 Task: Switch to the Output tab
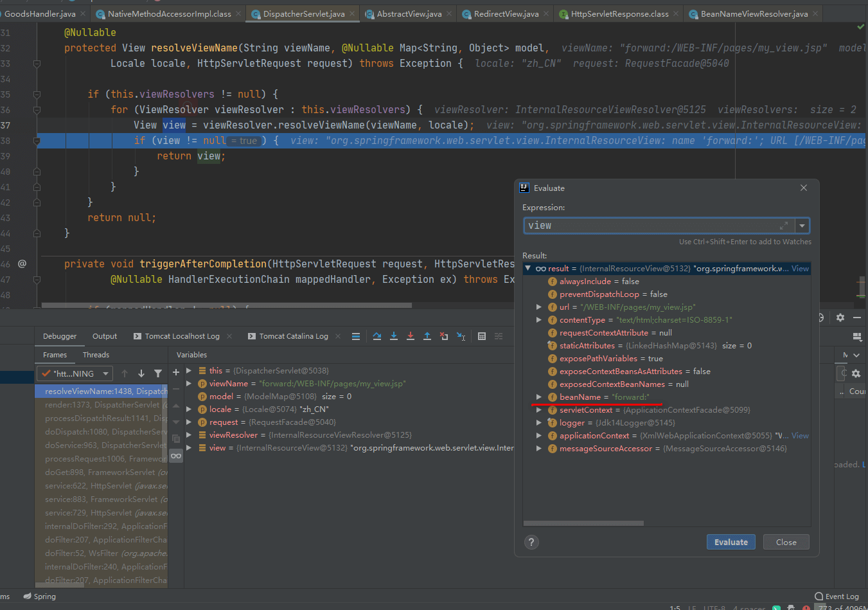(x=105, y=336)
